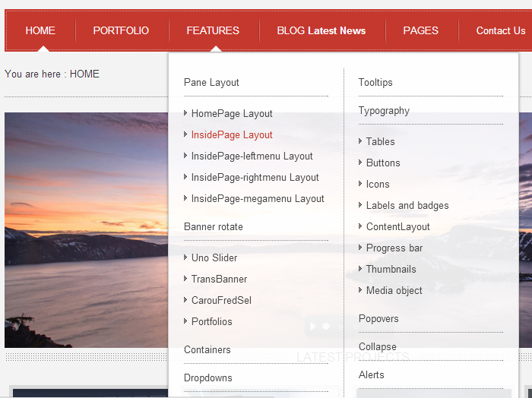Open the Pane Layout heading link
This screenshot has width=532, height=398.
pos(211,82)
